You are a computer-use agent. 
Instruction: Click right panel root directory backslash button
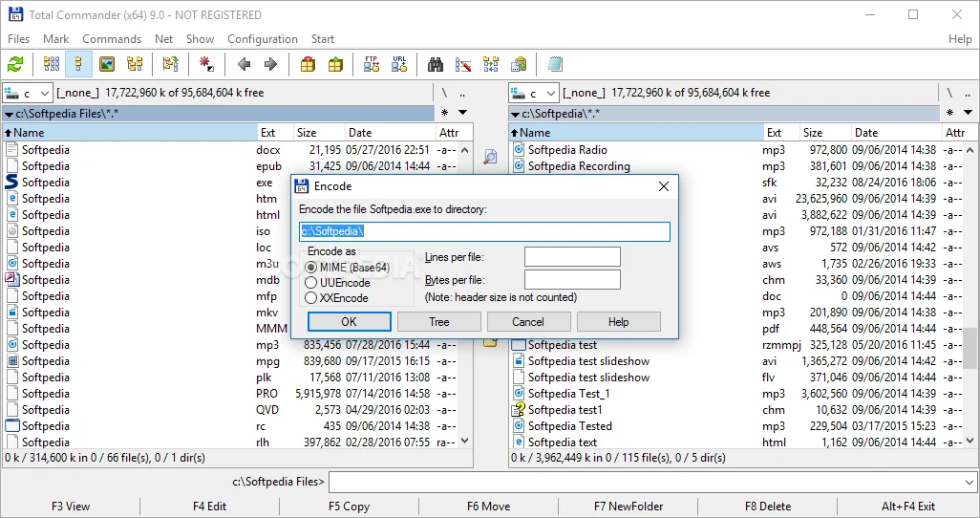pos(949,93)
